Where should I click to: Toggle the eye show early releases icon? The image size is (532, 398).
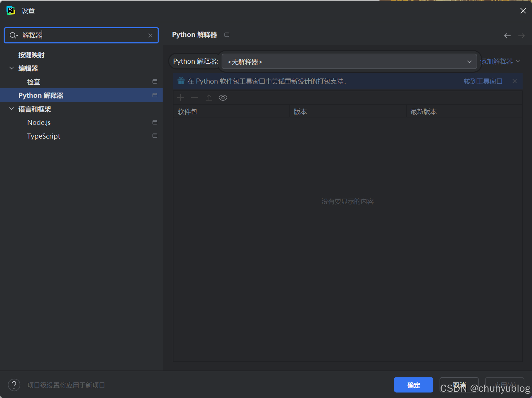[x=223, y=98]
